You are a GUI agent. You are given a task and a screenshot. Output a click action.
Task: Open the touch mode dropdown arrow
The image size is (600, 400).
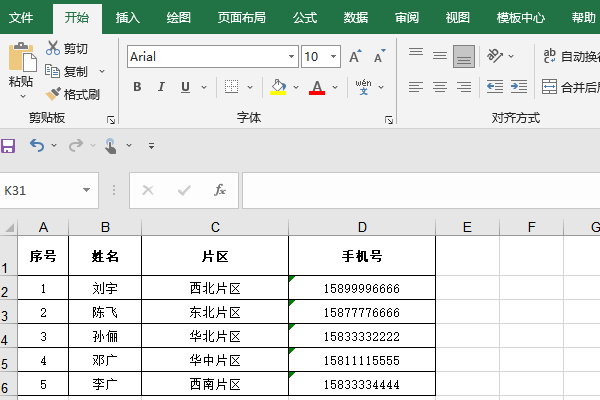pos(129,145)
